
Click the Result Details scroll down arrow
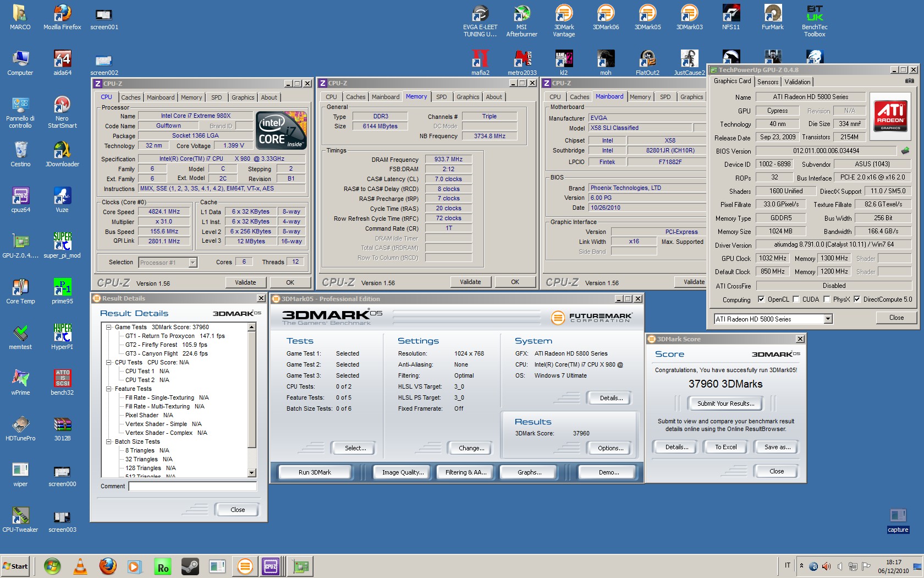click(252, 473)
